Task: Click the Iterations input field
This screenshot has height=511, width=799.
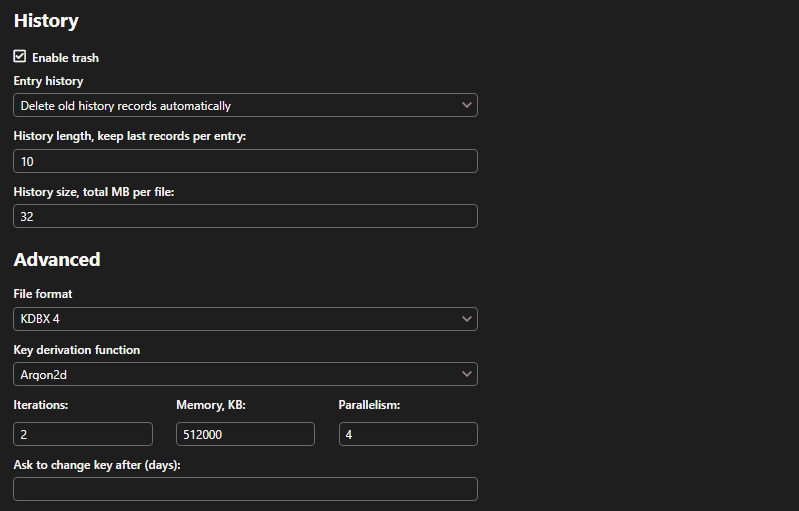Action: point(83,434)
